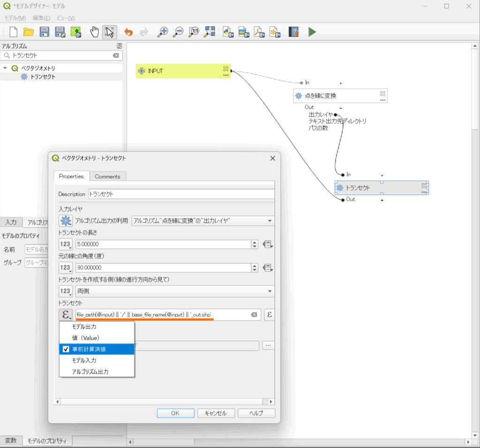
Task: Open data-defined override for トランセクトの長さ
Action: point(268,244)
